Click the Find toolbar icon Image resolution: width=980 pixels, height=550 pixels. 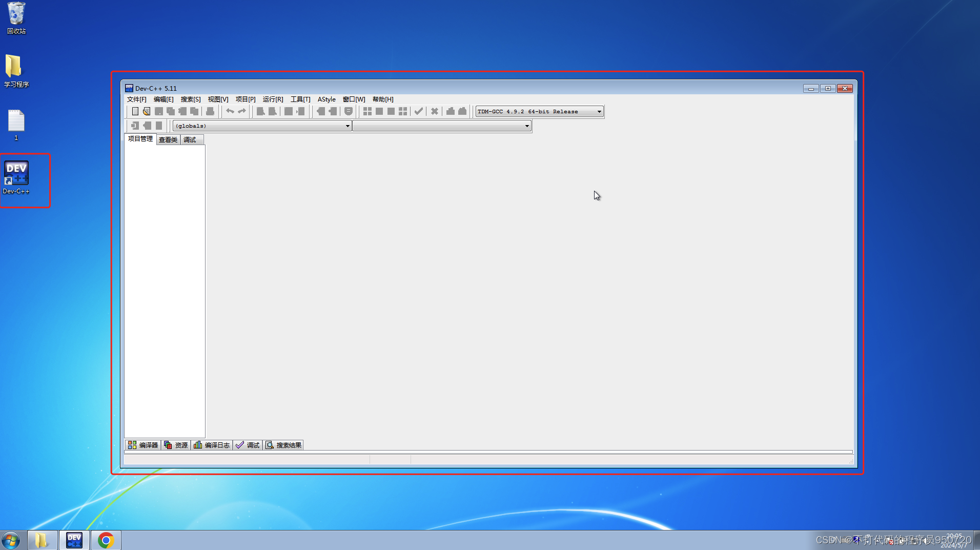pyautogui.click(x=261, y=111)
